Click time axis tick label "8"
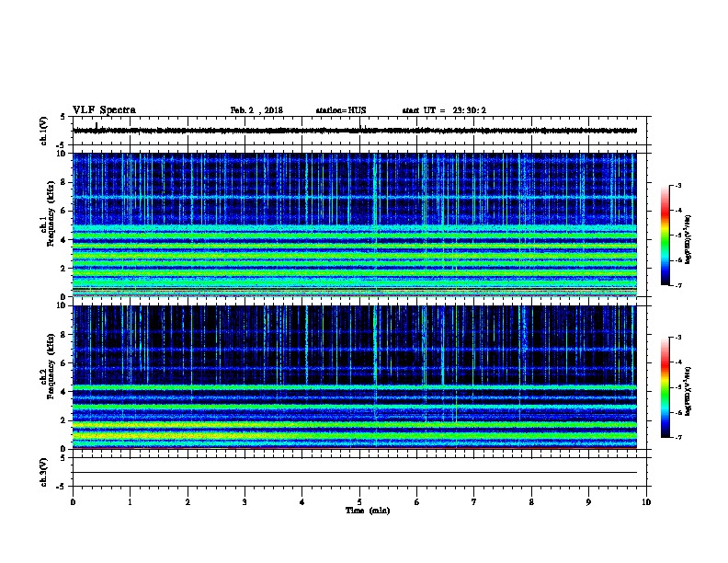The height and width of the screenshot is (563, 728). click(x=531, y=502)
